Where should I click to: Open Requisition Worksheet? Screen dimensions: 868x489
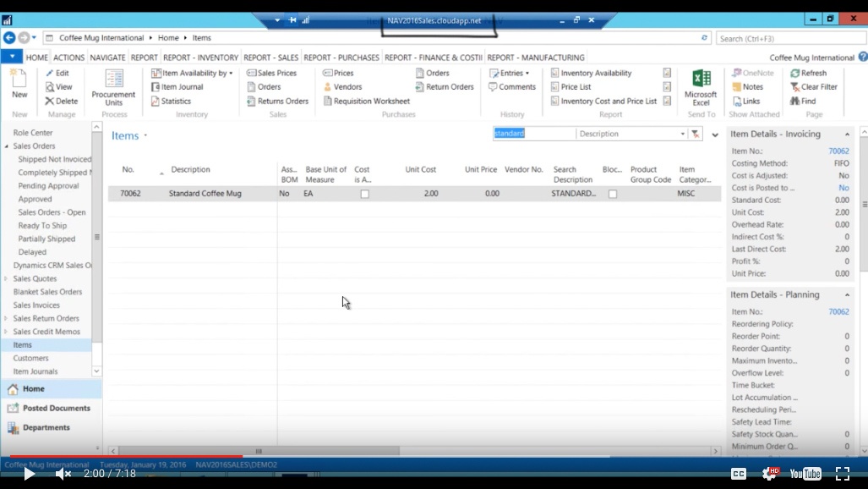pos(367,101)
